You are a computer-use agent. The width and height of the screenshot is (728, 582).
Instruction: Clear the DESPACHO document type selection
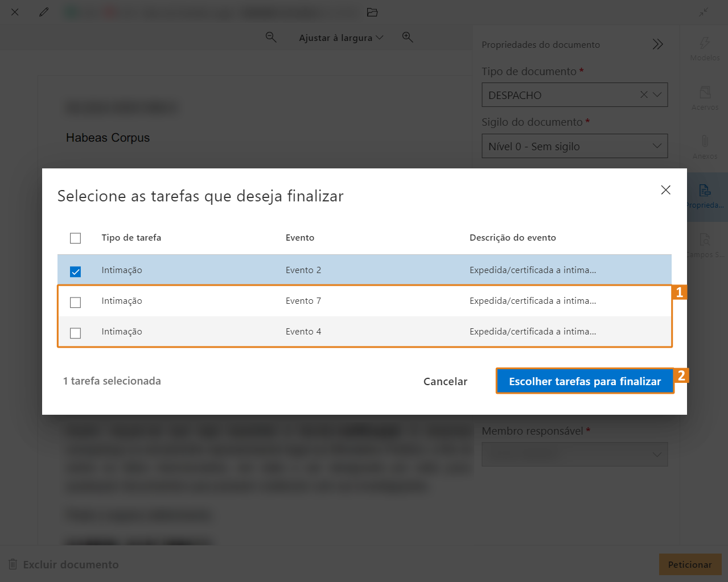click(x=644, y=95)
